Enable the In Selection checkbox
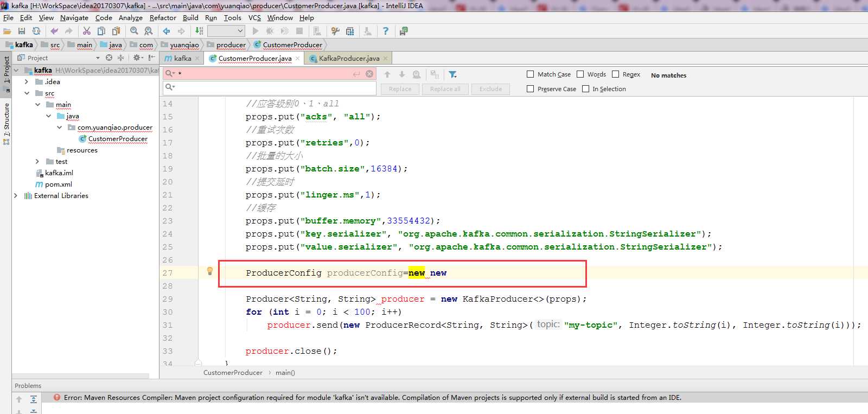This screenshot has height=414, width=868. (x=586, y=89)
